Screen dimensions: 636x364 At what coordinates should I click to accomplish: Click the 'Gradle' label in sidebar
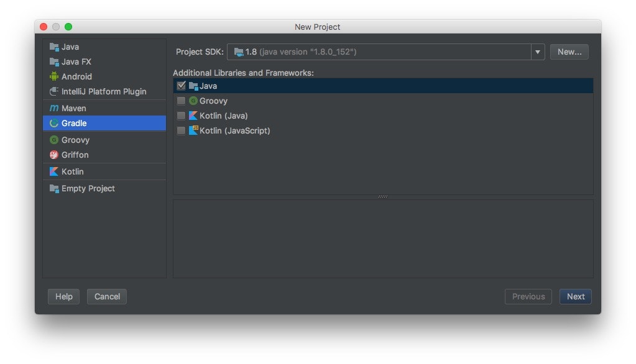pyautogui.click(x=74, y=123)
